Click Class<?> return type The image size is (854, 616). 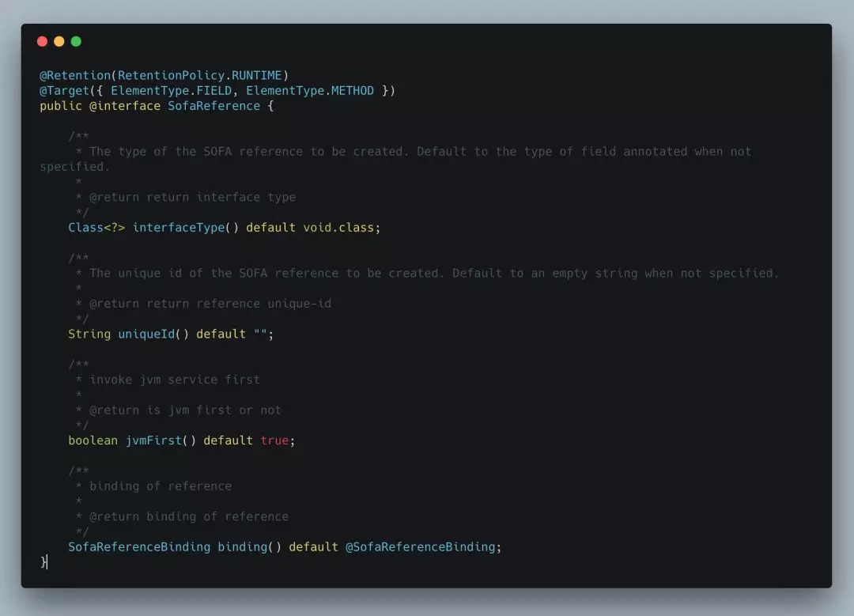click(x=96, y=228)
